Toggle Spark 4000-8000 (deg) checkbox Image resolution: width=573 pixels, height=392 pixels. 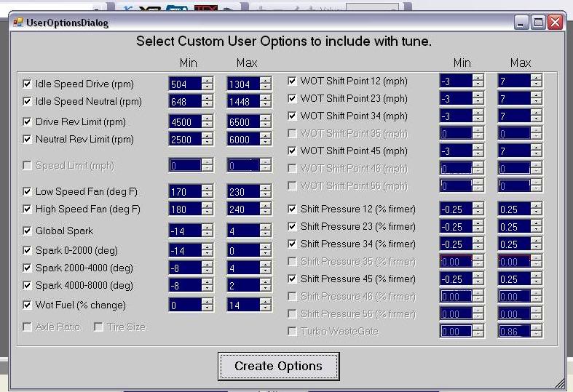(x=27, y=285)
